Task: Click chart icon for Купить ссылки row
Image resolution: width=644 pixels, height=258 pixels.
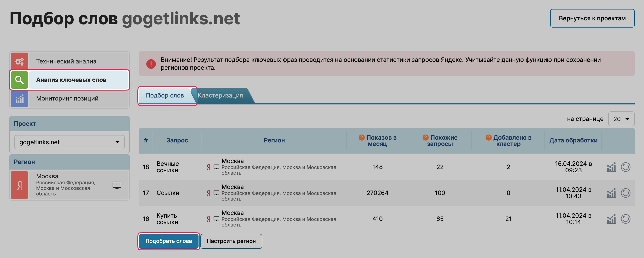Action: [611, 219]
